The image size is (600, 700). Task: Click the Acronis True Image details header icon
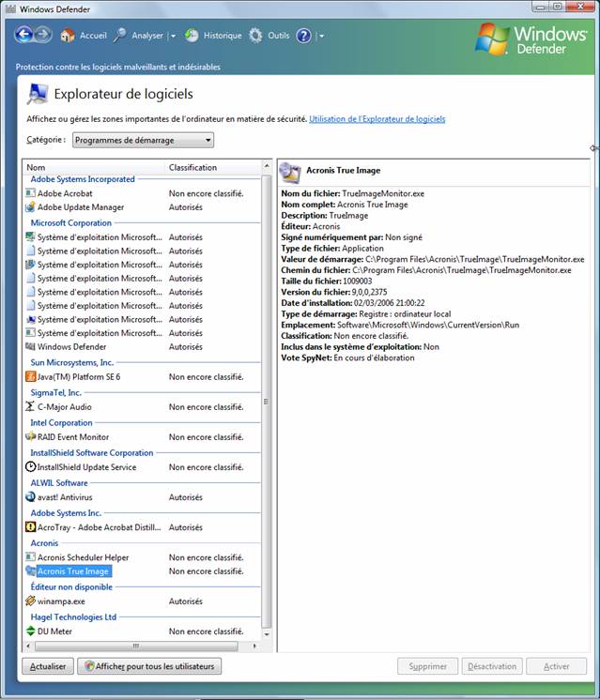[x=290, y=173]
